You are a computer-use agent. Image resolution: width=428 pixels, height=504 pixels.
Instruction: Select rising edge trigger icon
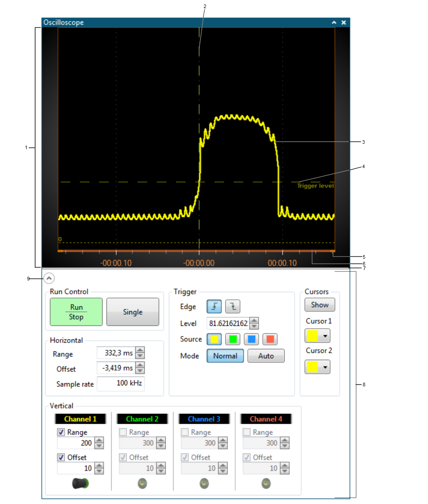coord(214,307)
